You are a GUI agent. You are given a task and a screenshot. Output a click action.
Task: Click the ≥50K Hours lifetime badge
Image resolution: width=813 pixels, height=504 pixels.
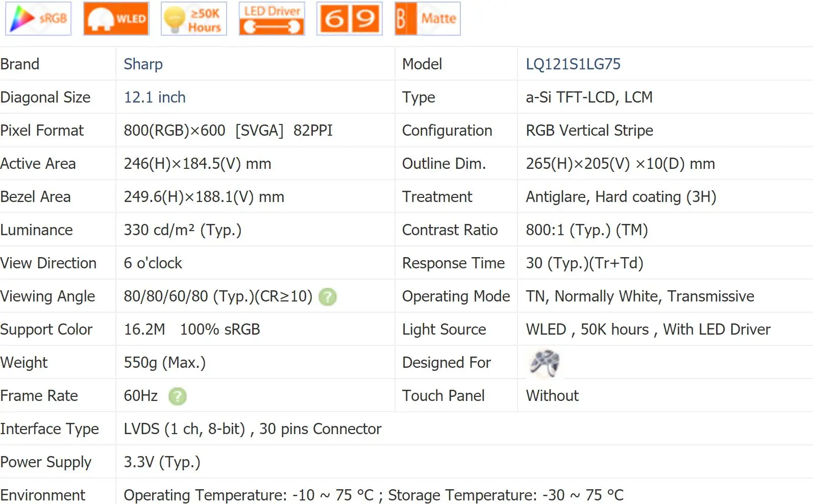point(194,19)
